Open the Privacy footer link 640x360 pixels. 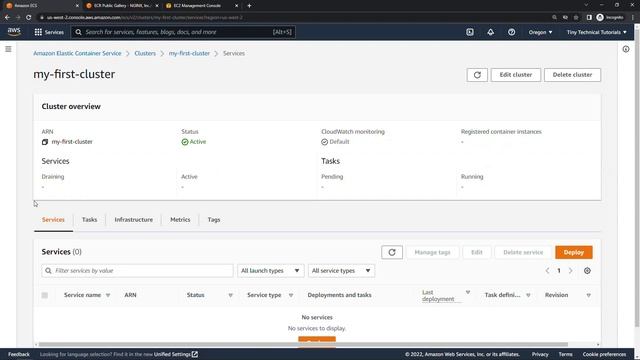(540, 354)
